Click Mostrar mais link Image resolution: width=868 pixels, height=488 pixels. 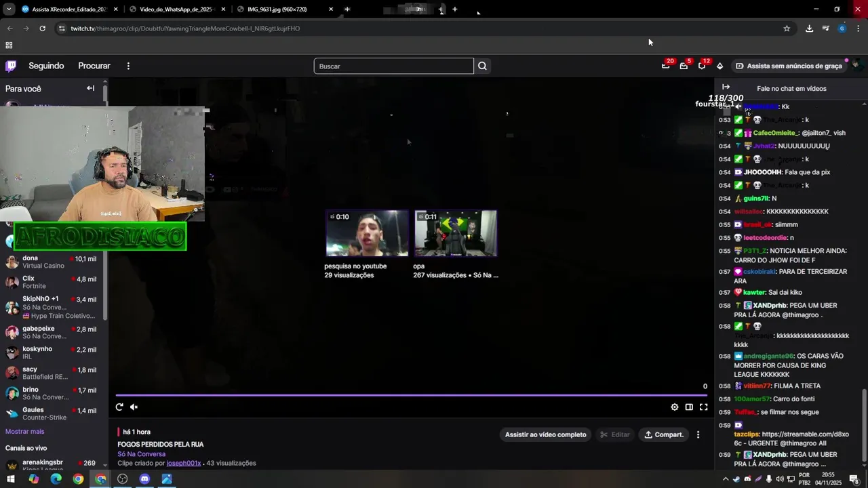pyautogui.click(x=24, y=431)
